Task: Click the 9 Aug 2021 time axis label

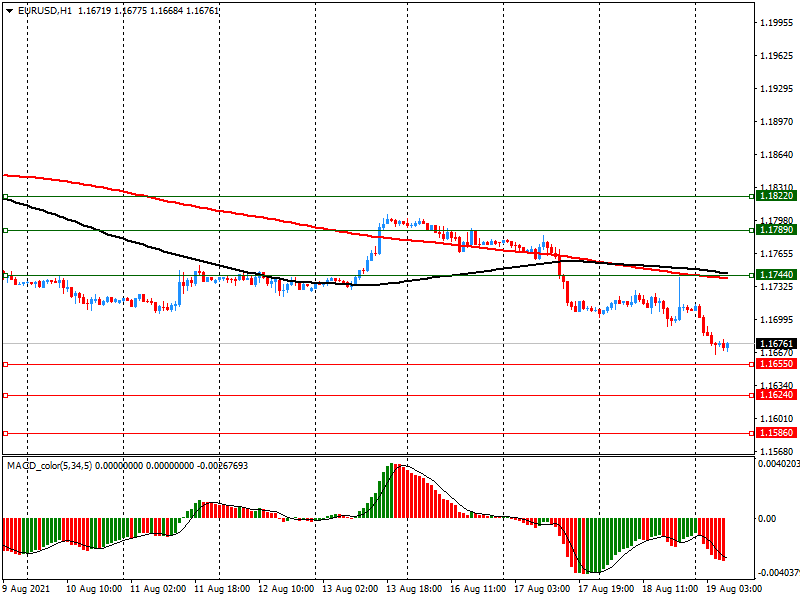Action: [x=27, y=589]
